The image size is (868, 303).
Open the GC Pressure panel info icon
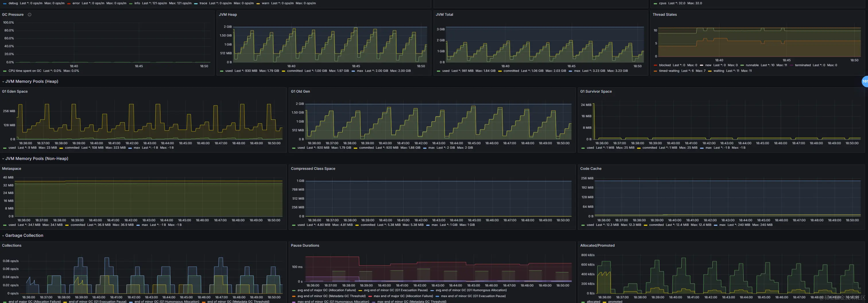coord(30,15)
